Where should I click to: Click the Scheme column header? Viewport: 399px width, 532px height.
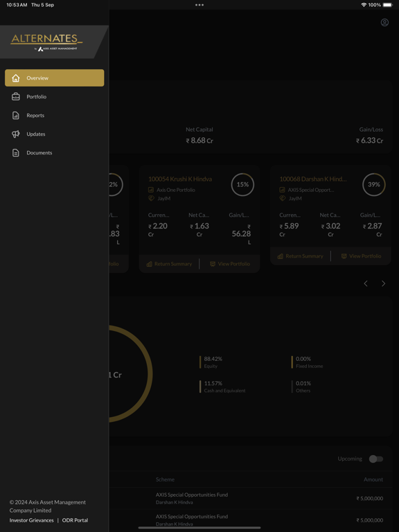pyautogui.click(x=165, y=479)
